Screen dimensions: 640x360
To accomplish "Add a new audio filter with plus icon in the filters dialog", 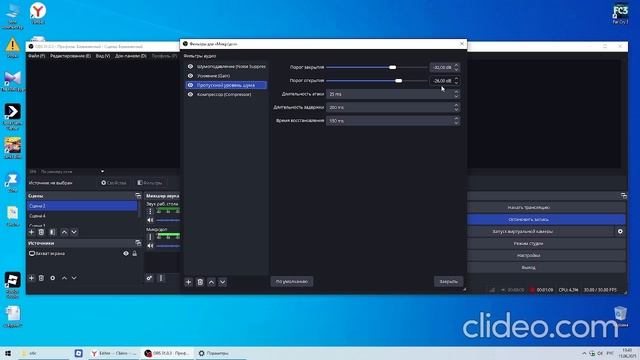I will 188,282.
